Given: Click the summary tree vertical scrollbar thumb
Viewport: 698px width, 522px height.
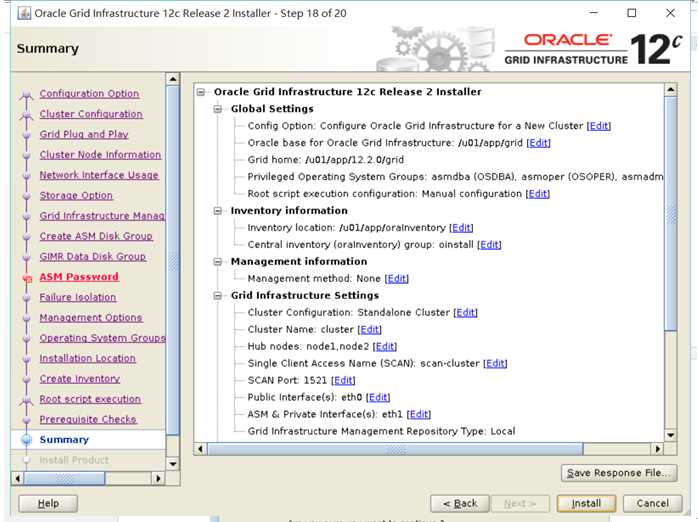Looking at the screenshot, I should (x=670, y=214).
